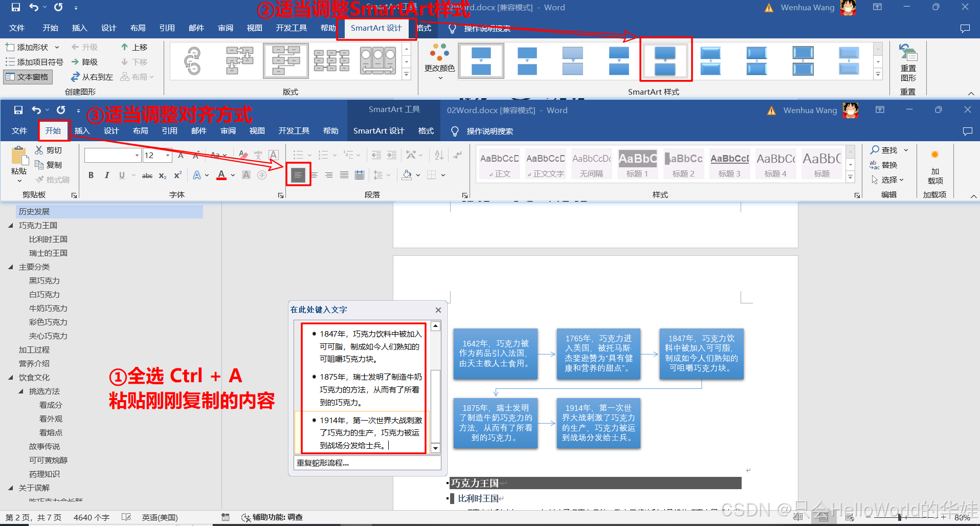Image resolution: width=980 pixels, height=526 pixels.
Task: Open the Change Colors (更改颜色) dropdown
Action: click(x=439, y=62)
